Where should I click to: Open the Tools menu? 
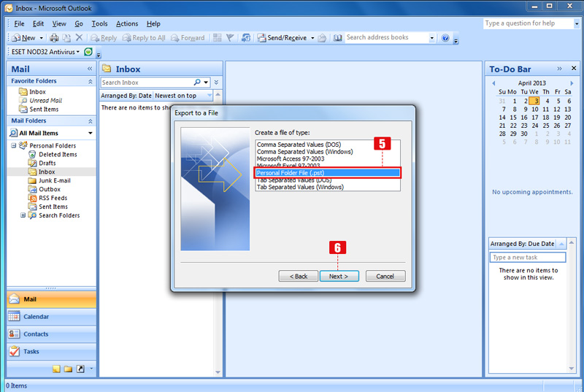point(99,23)
